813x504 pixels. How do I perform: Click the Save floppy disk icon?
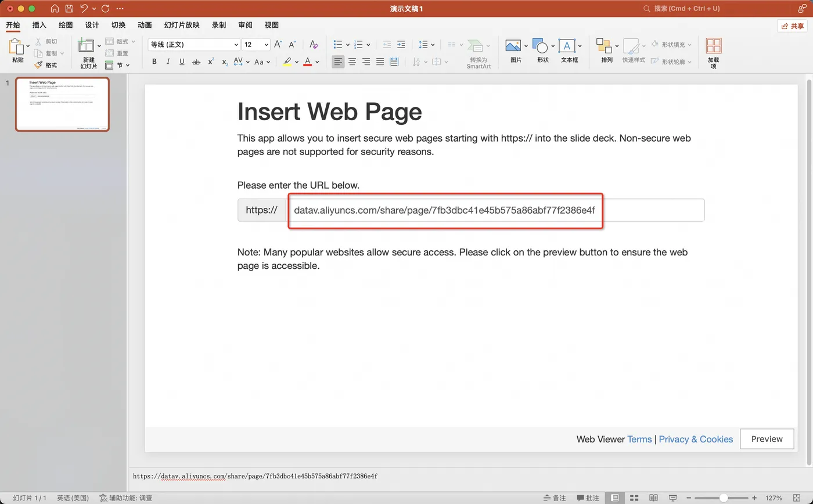point(69,9)
